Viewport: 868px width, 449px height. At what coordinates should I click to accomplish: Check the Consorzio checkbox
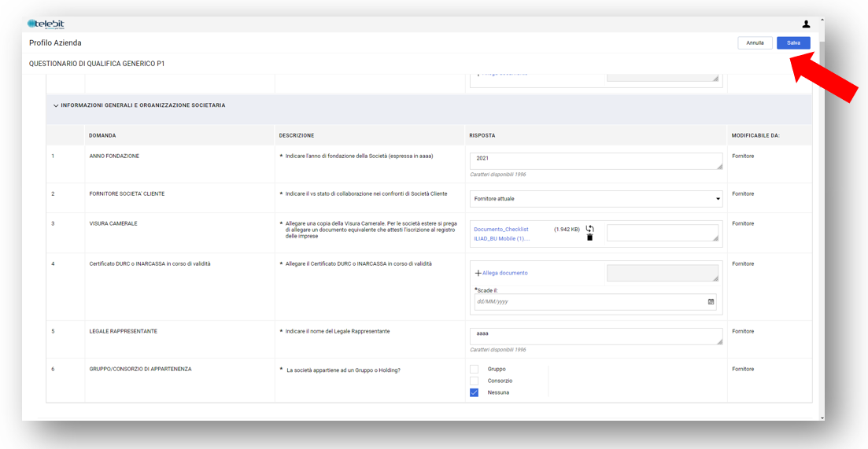point(474,381)
